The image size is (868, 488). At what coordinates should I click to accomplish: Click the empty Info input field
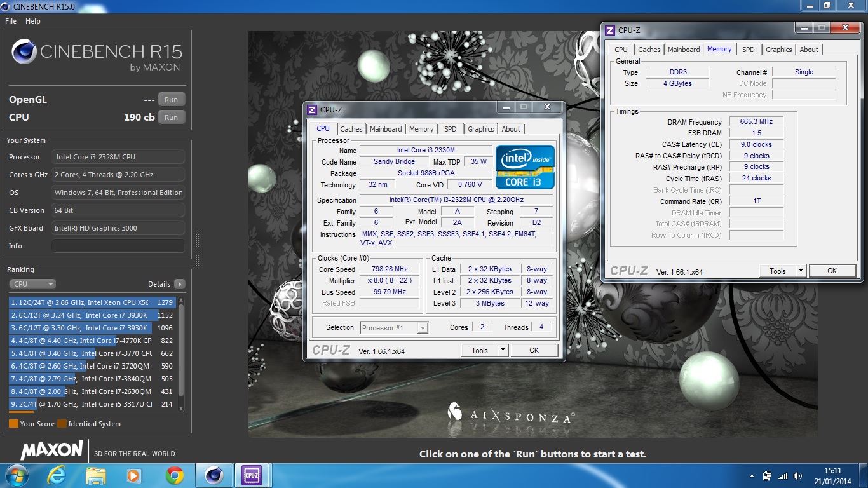pyautogui.click(x=118, y=246)
